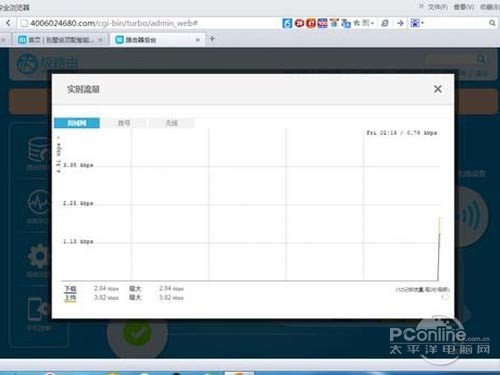Click the 上传 upload legend label

pos(70,298)
